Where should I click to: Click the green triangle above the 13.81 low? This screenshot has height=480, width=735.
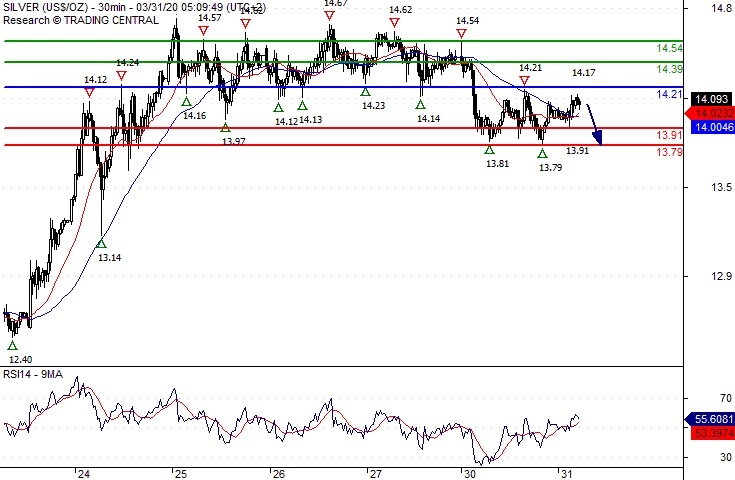point(489,150)
